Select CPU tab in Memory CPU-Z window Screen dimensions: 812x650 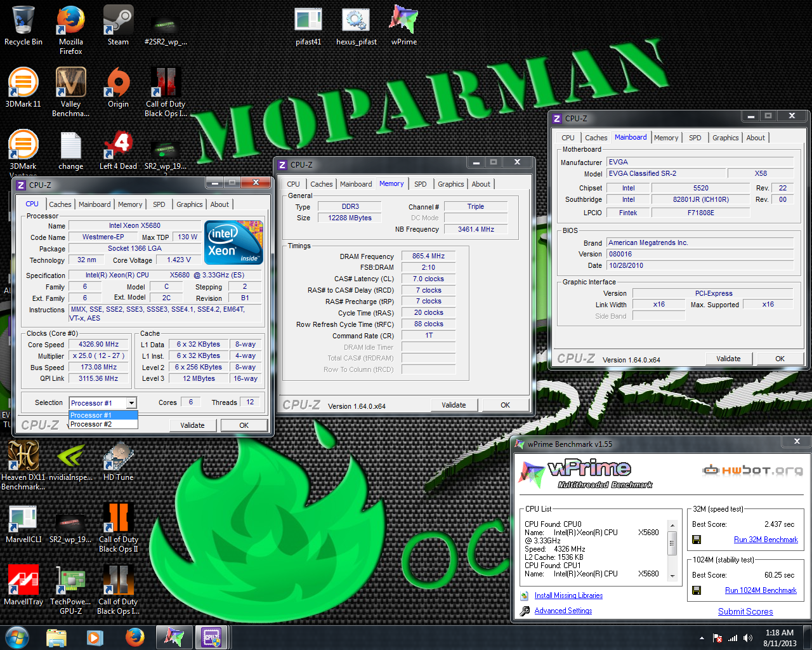pos(294,184)
